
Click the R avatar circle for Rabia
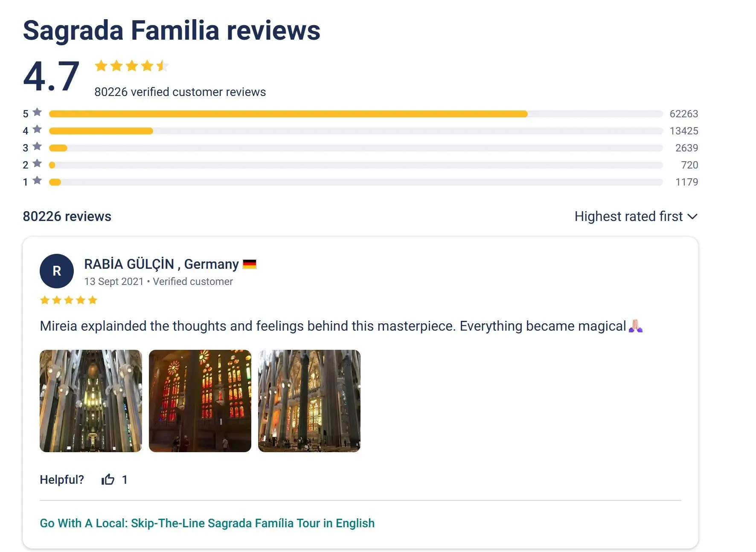tap(57, 271)
